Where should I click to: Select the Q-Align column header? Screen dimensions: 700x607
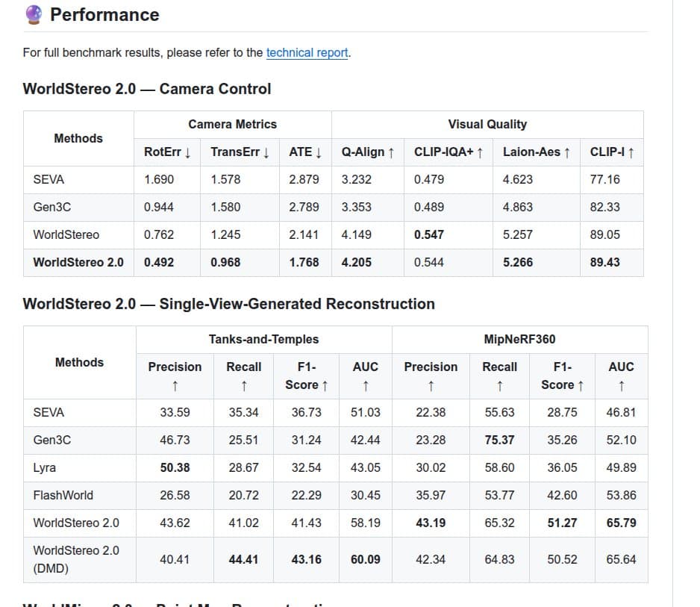[x=367, y=152]
